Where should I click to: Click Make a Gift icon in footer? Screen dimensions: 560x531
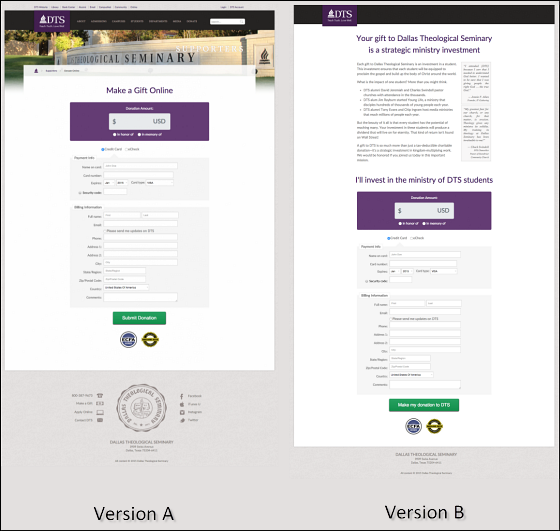click(100, 404)
